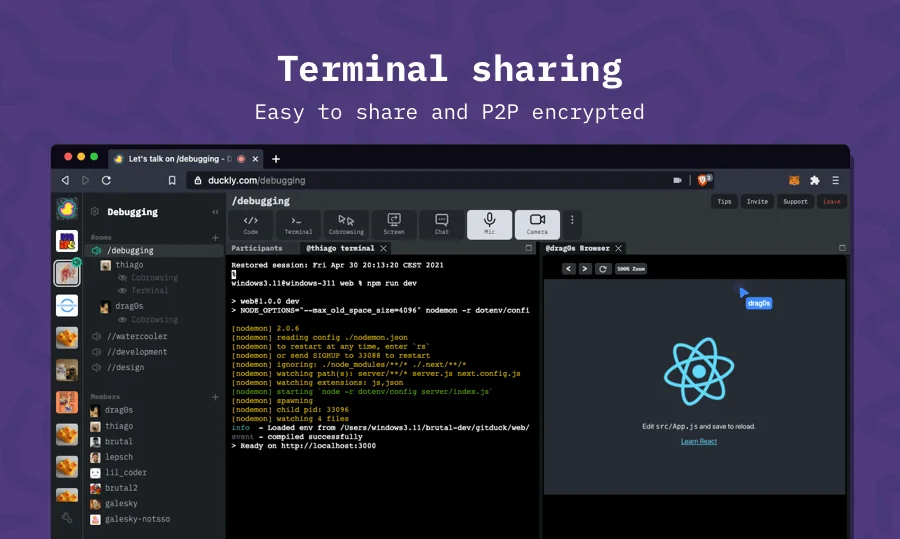Start Screen sharing
The height and width of the screenshot is (539, 900).
pos(394,224)
